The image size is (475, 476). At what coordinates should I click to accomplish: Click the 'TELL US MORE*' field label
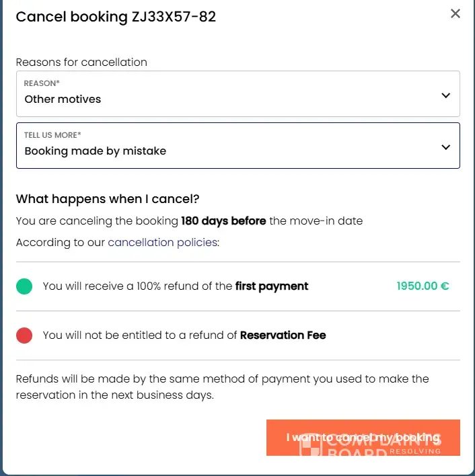[52, 135]
